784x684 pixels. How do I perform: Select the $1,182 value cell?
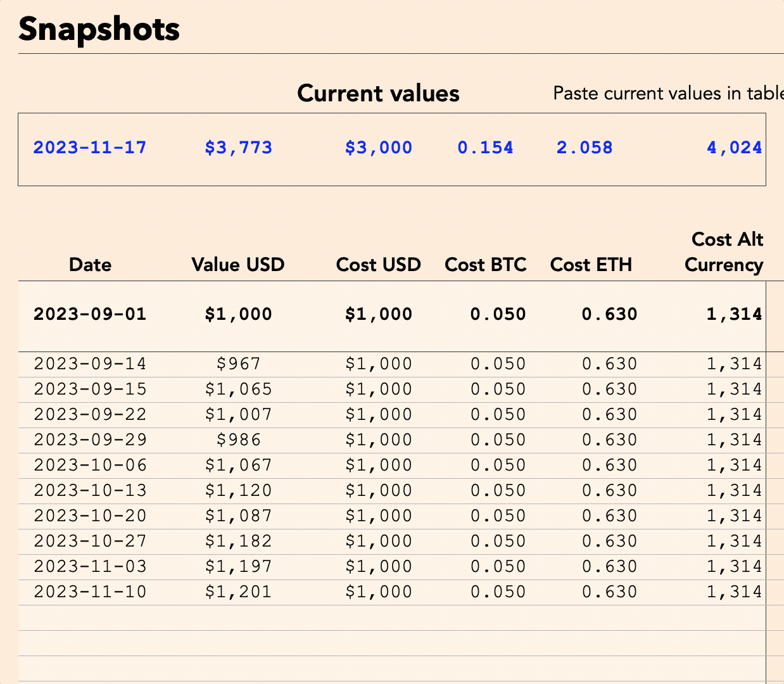[x=238, y=541]
